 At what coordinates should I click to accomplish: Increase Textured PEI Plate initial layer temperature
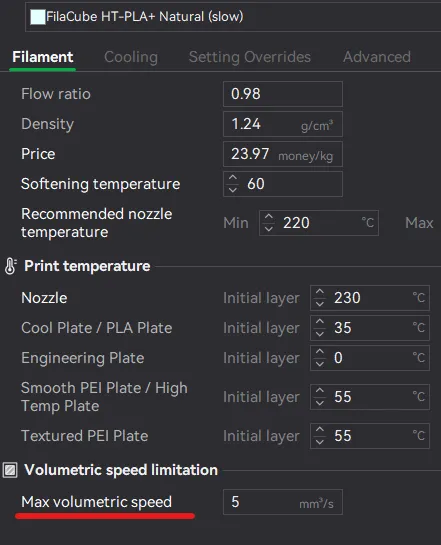pos(320,430)
